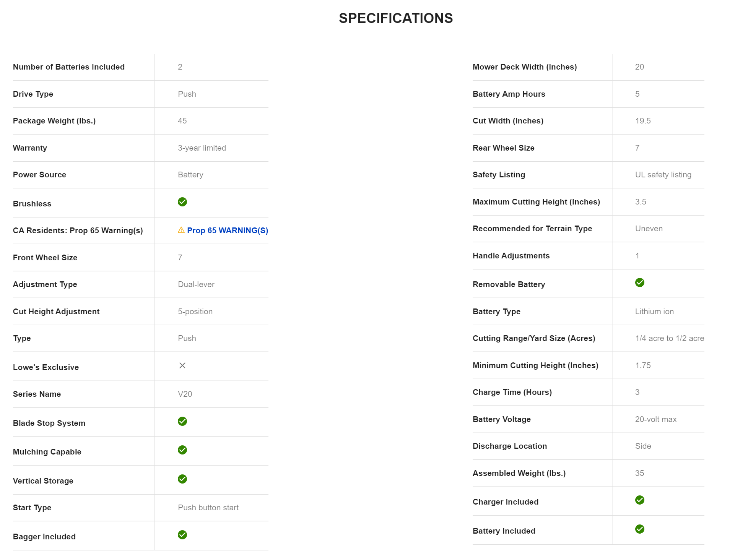
Task: Click the Battery Included checkmark icon
Action: [x=640, y=529]
